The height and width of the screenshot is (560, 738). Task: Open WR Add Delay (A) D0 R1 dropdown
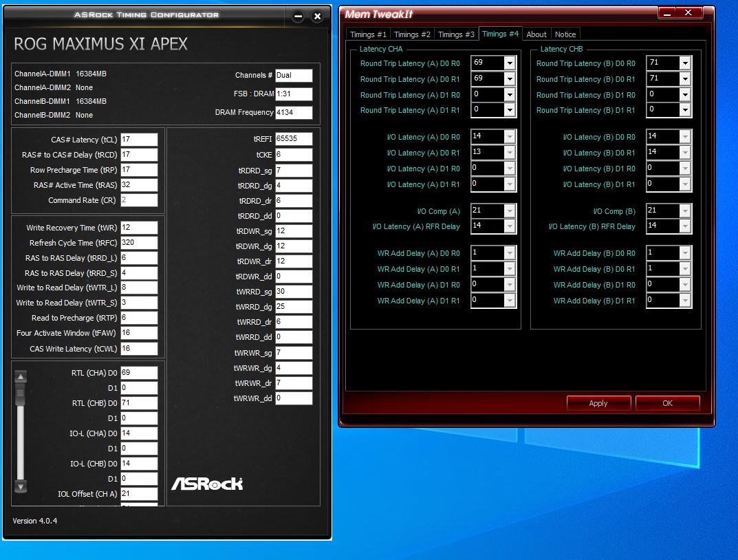click(x=510, y=269)
